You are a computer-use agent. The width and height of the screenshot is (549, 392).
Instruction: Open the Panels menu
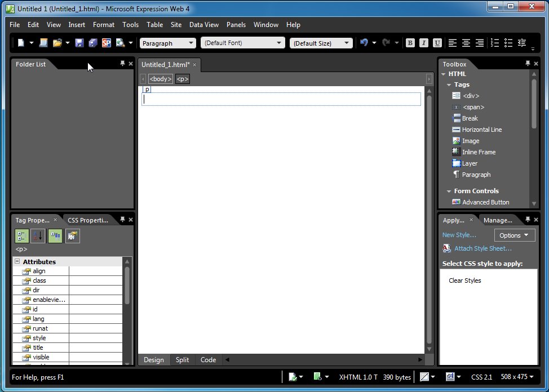tap(236, 25)
